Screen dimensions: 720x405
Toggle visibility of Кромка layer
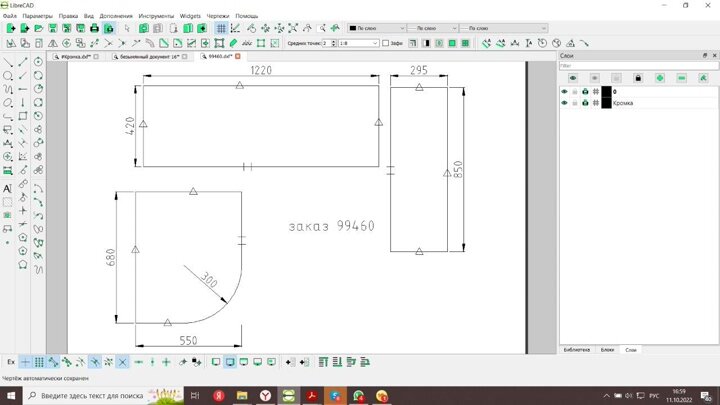click(x=564, y=103)
